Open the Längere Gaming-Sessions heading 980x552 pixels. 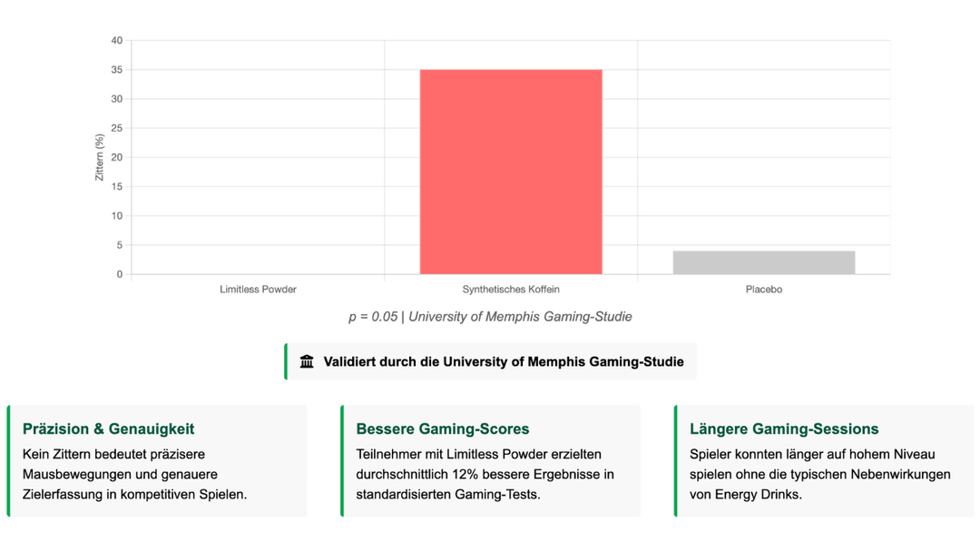coord(784,429)
